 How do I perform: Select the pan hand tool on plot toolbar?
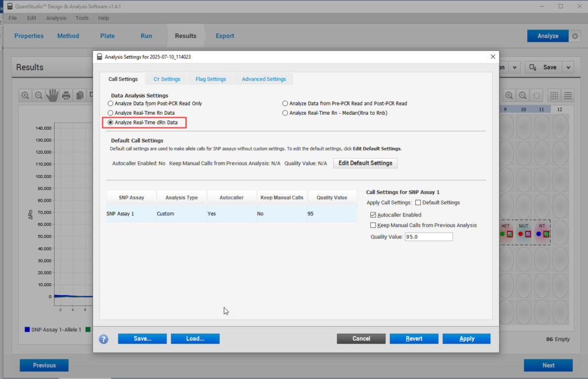52,95
